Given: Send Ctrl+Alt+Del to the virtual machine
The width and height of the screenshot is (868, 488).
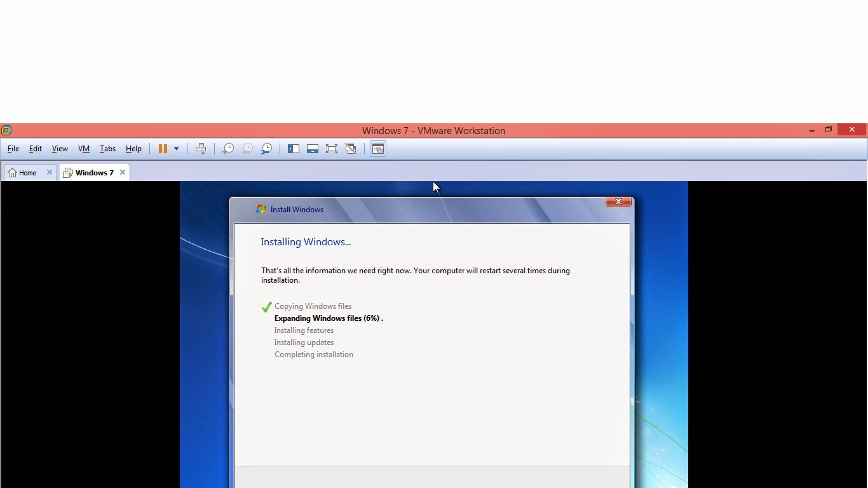Looking at the screenshot, I should pyautogui.click(x=201, y=149).
